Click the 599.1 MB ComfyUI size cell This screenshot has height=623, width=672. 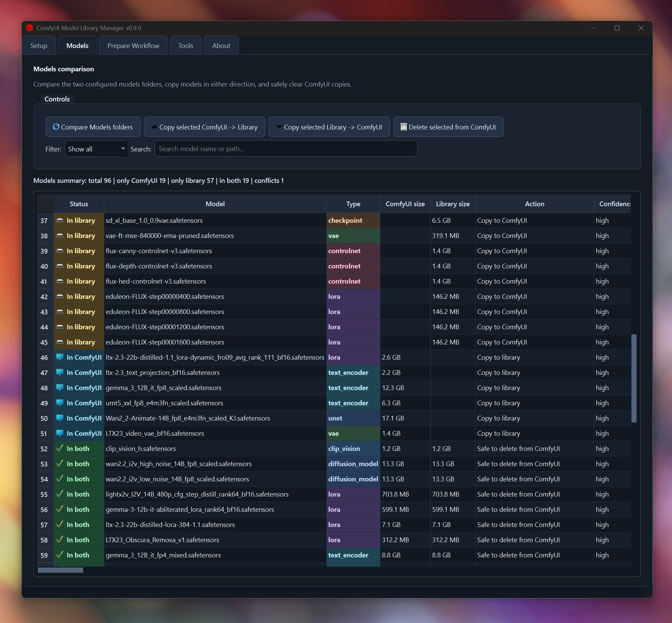pyautogui.click(x=405, y=509)
